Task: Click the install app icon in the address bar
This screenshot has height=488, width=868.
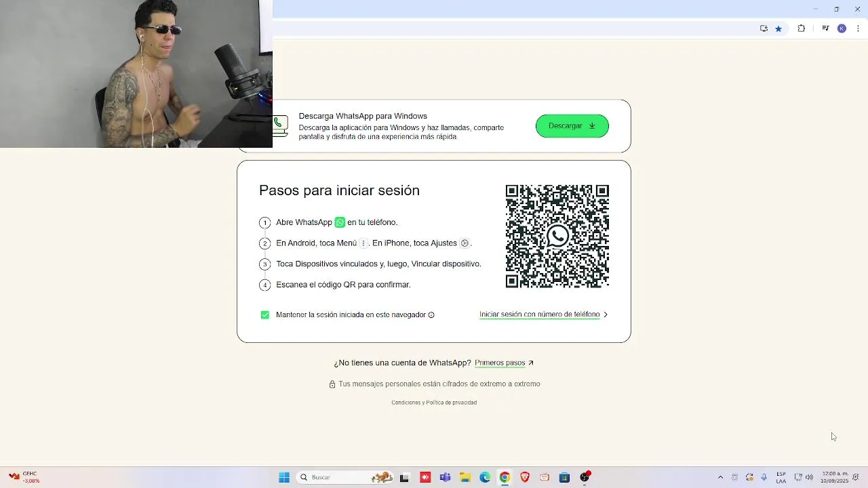Action: point(764,28)
